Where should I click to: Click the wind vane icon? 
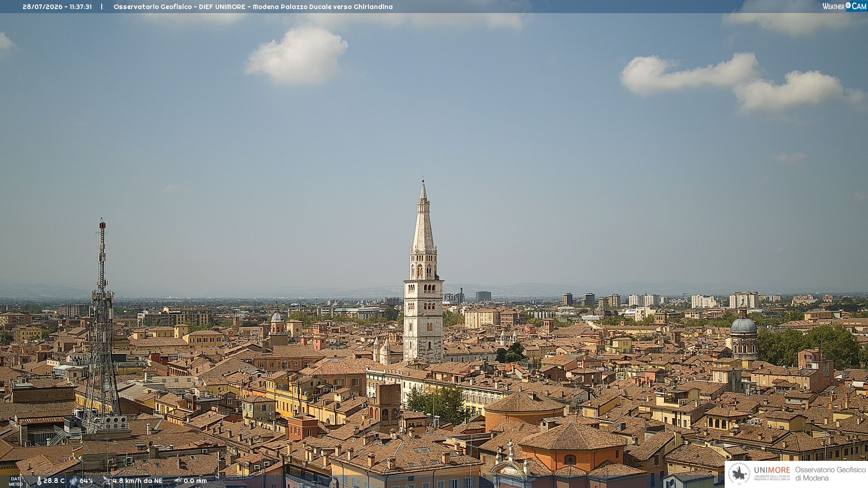pos(107,481)
